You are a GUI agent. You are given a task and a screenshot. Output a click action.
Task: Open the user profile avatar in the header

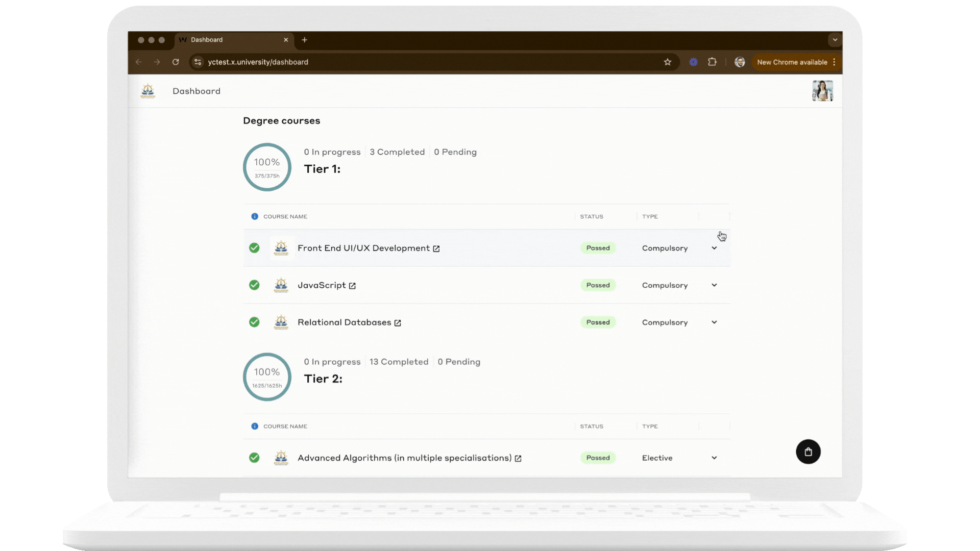(x=822, y=91)
